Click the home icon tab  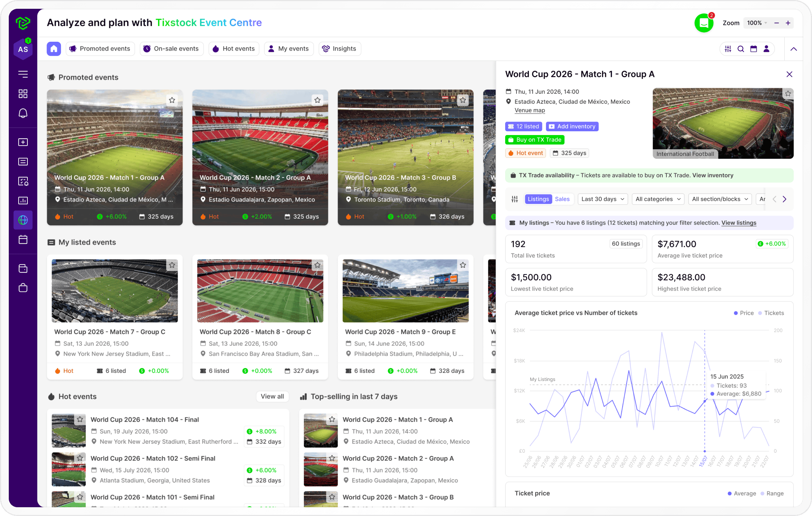(54, 49)
